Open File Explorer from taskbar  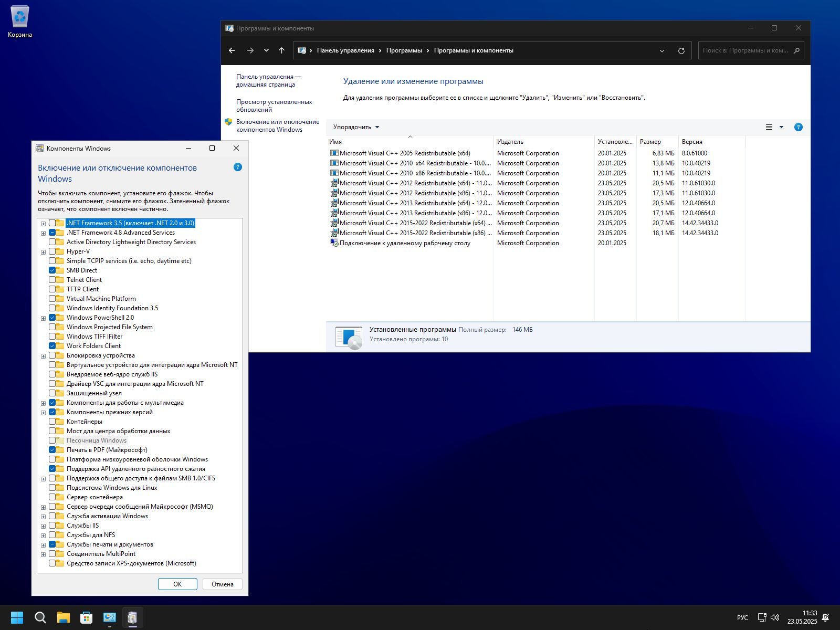point(64,617)
